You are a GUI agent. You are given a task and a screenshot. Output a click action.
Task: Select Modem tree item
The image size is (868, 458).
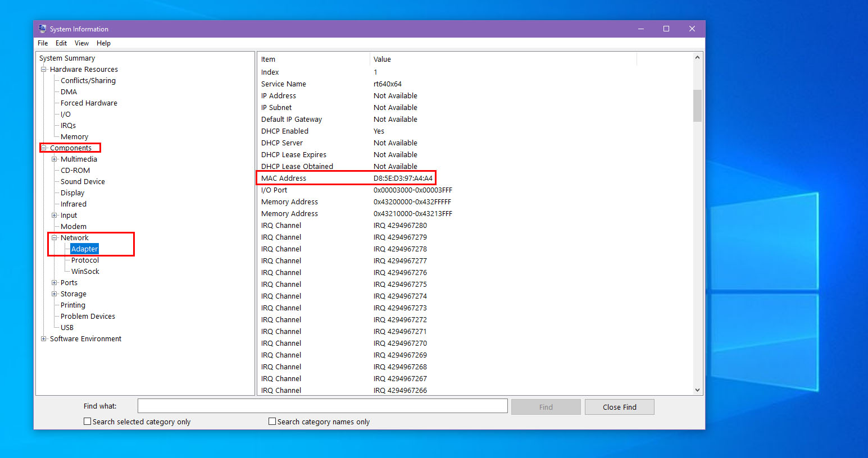74,227
